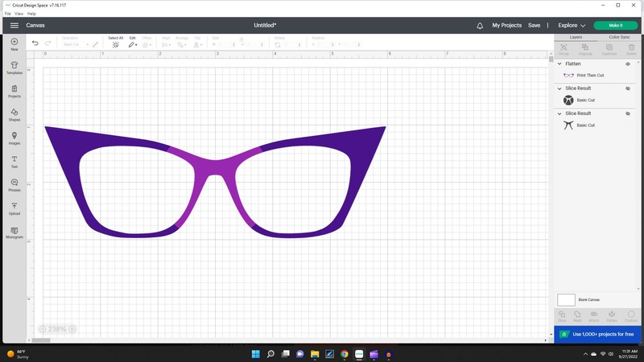Click the Canvas title label
644x362 pixels.
coord(35,26)
